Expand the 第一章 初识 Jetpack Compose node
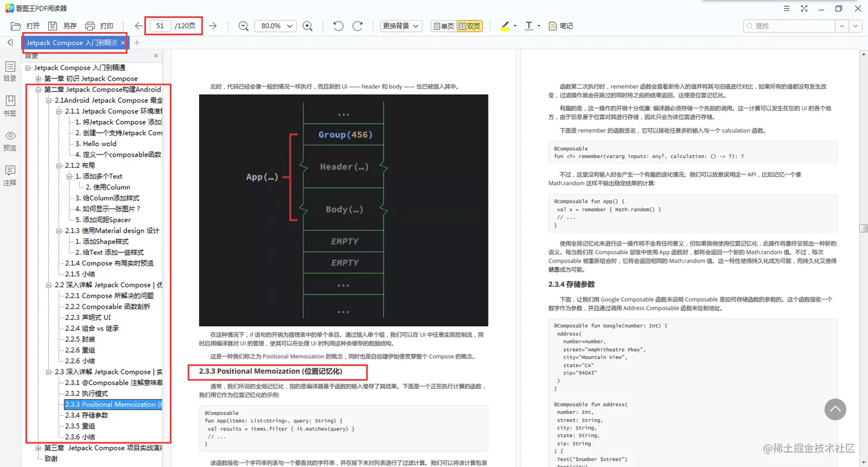The width and height of the screenshot is (868, 467). point(38,79)
